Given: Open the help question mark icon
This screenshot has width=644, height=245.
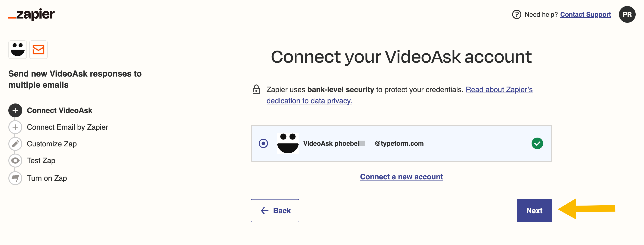Looking at the screenshot, I should 516,15.
